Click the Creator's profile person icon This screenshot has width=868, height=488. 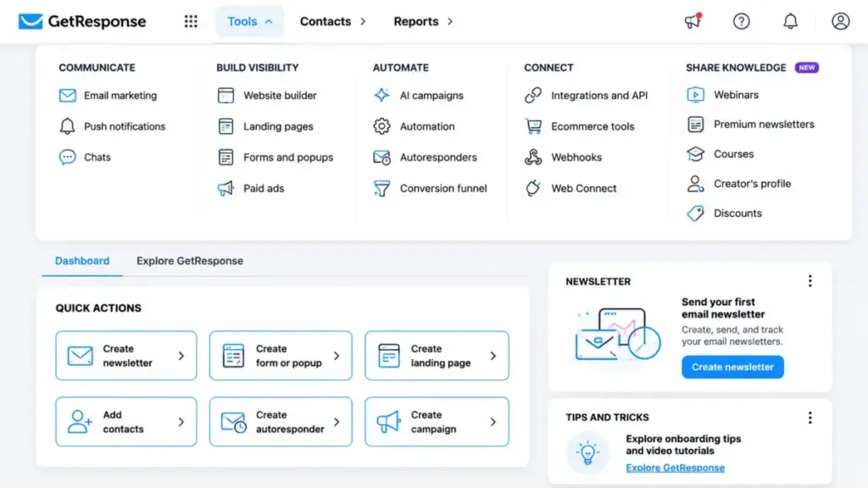coord(695,183)
